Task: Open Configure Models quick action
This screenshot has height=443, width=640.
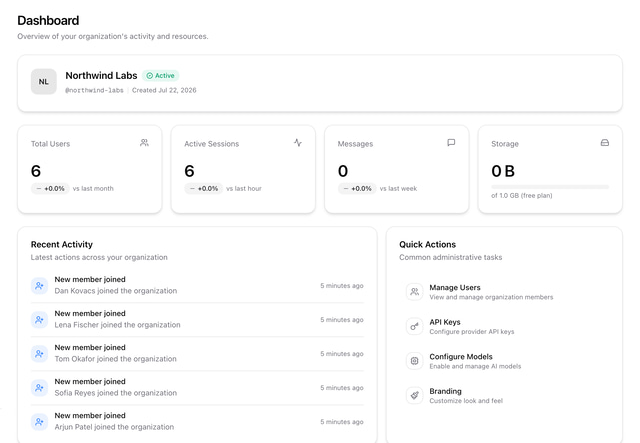Action: [x=504, y=361]
